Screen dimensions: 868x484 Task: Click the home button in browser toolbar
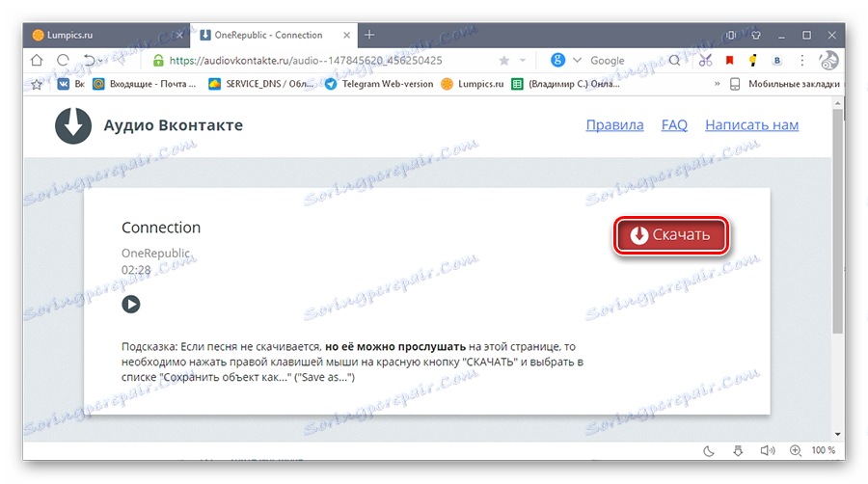[37, 61]
